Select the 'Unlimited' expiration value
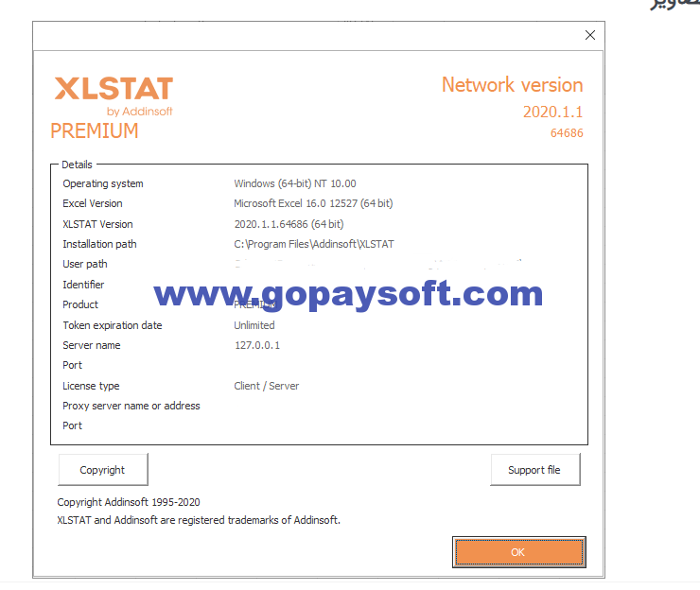 [254, 325]
